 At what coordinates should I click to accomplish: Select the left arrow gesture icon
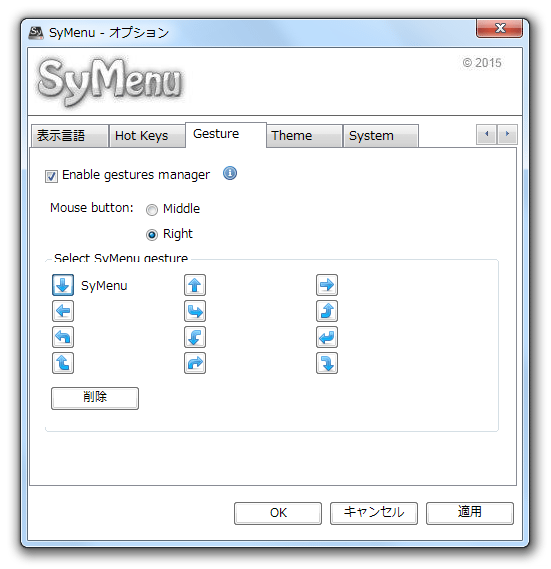[63, 311]
